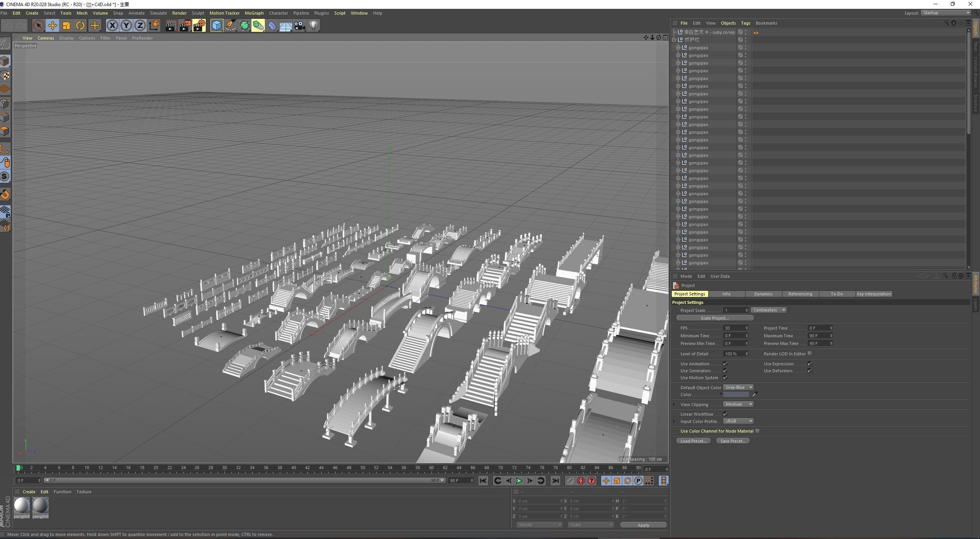980x539 pixels.
Task: Click the Save Preset button
Action: point(733,441)
